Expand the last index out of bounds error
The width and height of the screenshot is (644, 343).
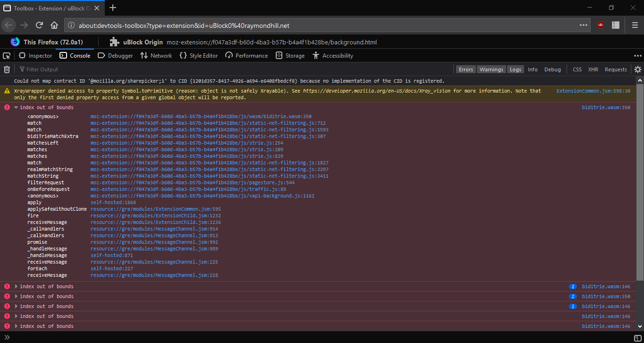pyautogui.click(x=16, y=326)
